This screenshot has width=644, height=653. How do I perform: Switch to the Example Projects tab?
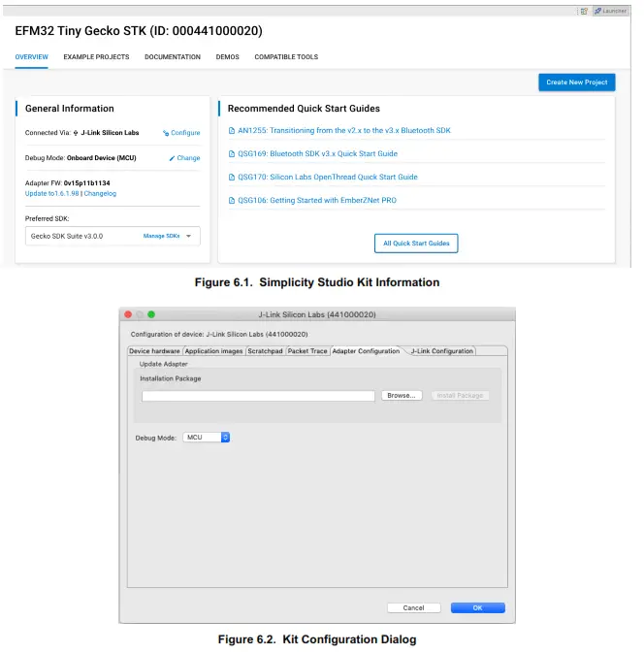(96, 57)
